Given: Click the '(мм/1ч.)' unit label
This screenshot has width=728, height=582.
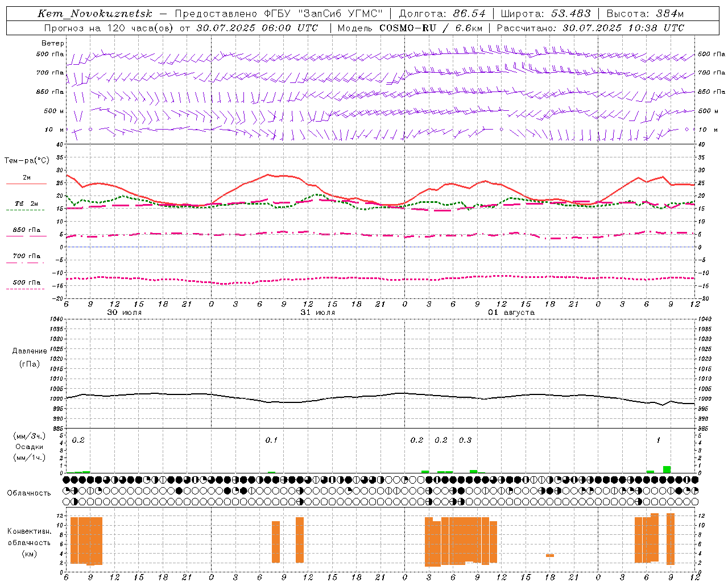Looking at the screenshot, I should 30,458.
